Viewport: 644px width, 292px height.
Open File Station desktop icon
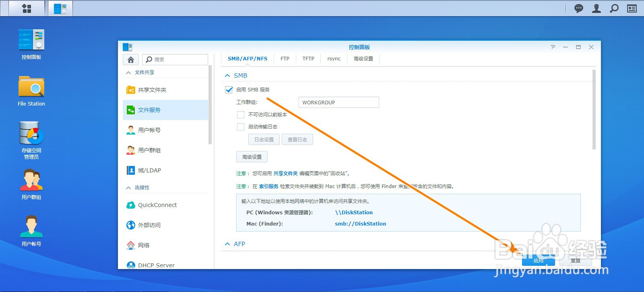click(x=31, y=91)
